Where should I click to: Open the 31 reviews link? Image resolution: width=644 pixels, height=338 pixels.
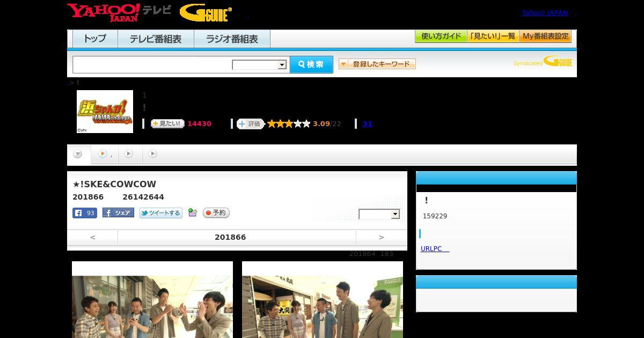coord(367,124)
